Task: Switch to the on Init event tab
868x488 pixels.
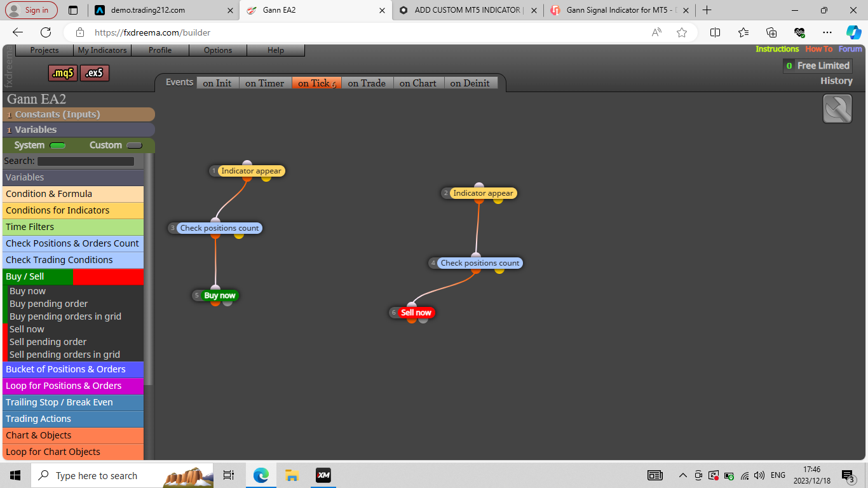Action: pyautogui.click(x=217, y=83)
